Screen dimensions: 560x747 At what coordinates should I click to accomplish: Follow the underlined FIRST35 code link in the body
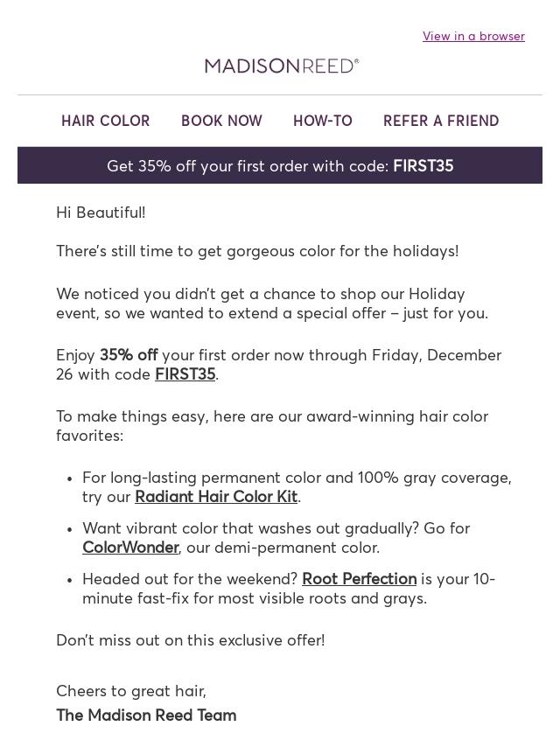pyautogui.click(x=185, y=374)
